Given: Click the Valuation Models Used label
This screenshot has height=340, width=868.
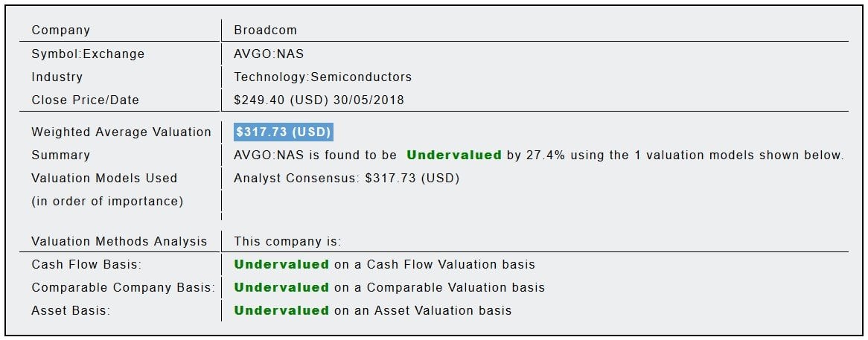Looking at the screenshot, I should point(104,179).
